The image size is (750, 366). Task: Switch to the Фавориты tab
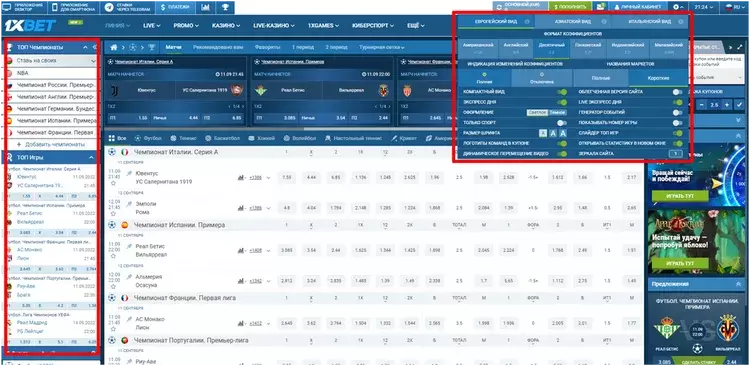[267, 47]
